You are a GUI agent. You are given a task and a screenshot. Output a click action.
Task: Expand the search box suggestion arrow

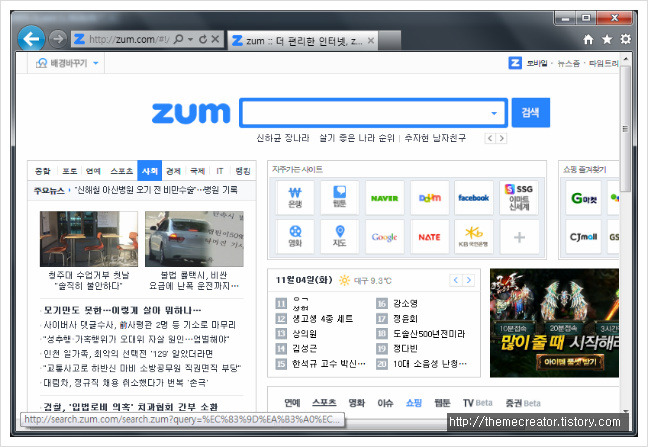tap(494, 113)
